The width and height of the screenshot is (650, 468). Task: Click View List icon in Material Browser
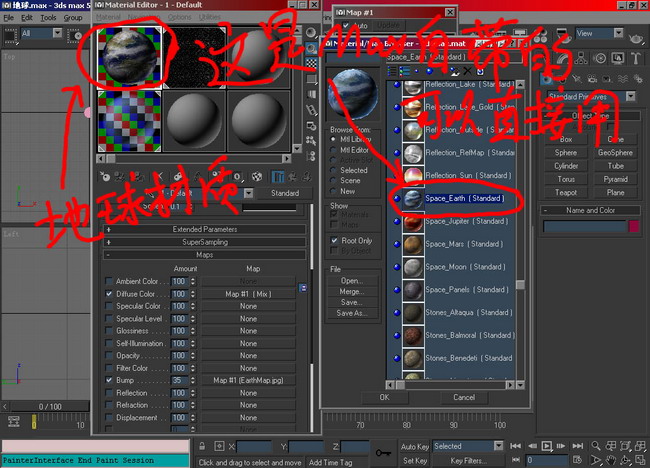click(391, 71)
